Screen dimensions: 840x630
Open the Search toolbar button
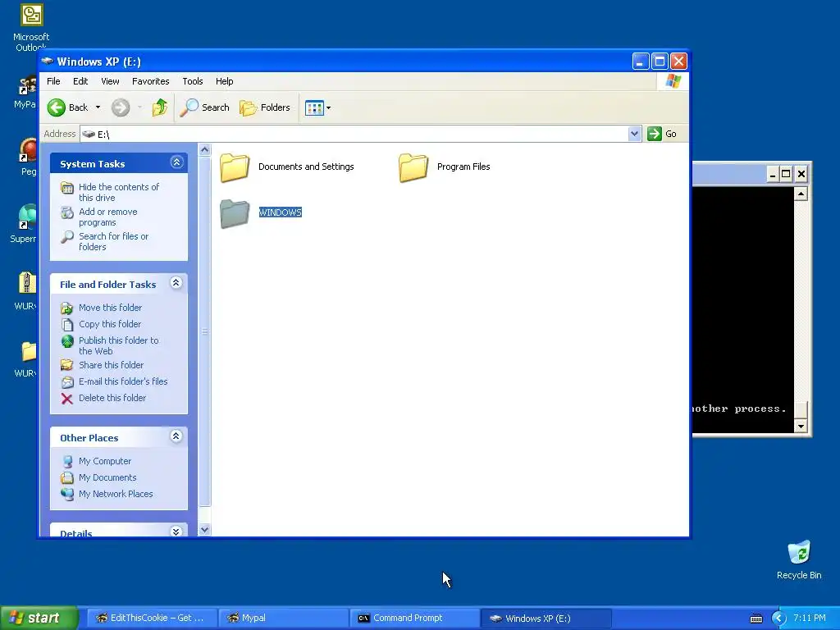click(x=204, y=107)
